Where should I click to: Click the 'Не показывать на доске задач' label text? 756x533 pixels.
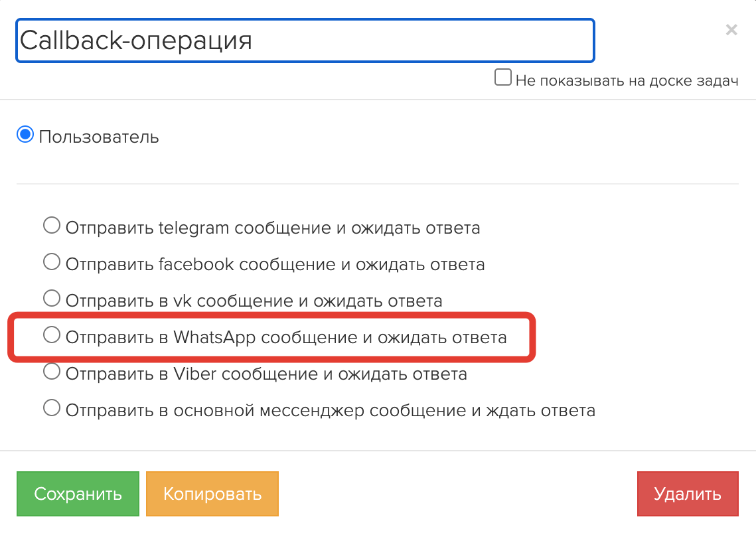point(627,81)
